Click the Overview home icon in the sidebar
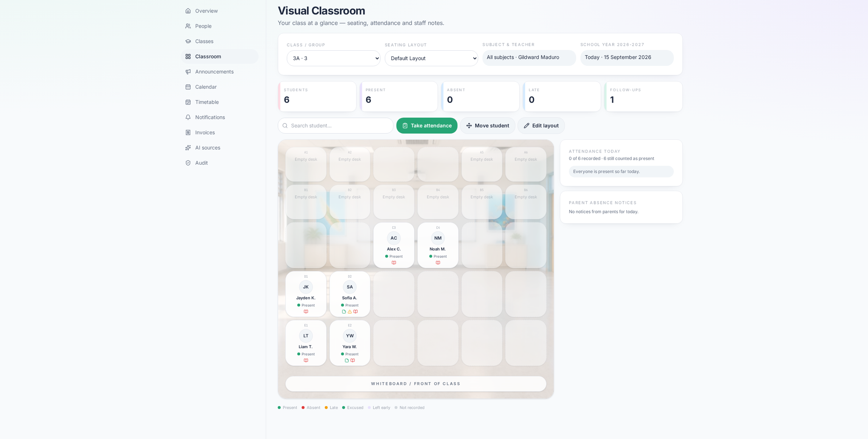The height and width of the screenshot is (439, 868). [188, 11]
